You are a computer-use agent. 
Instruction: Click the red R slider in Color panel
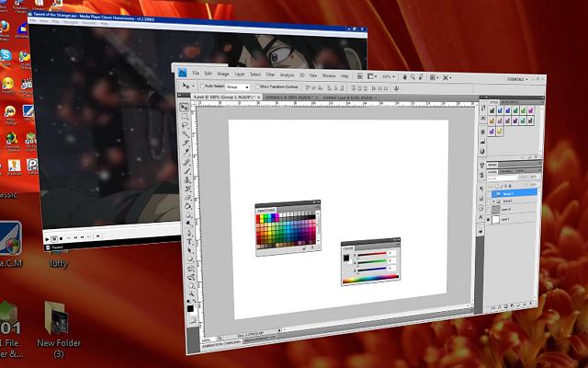370,254
